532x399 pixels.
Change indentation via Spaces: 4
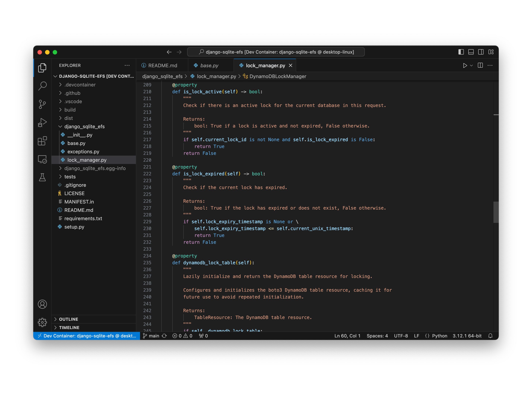click(x=377, y=336)
